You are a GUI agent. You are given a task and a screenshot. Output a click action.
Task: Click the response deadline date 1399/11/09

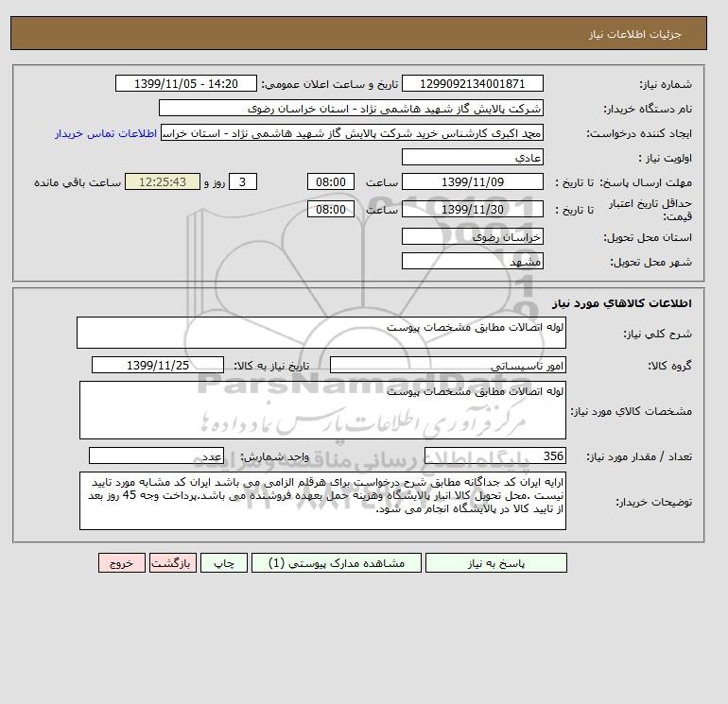point(472,182)
